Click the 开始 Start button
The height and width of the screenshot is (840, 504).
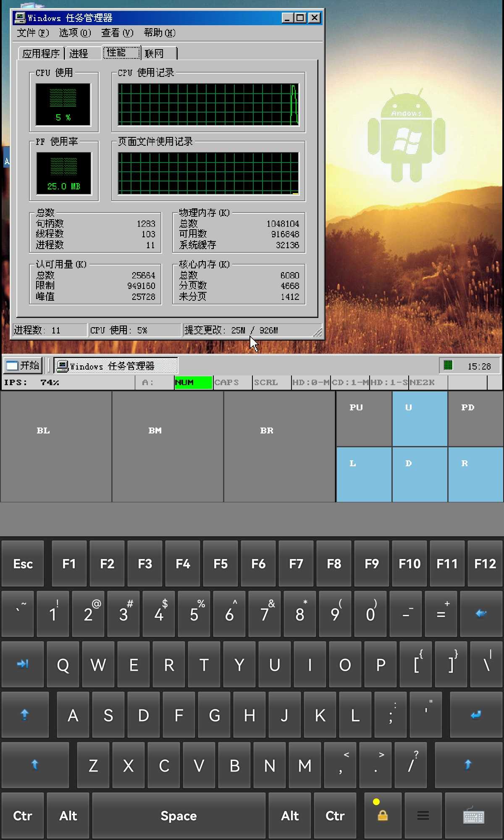click(x=24, y=365)
